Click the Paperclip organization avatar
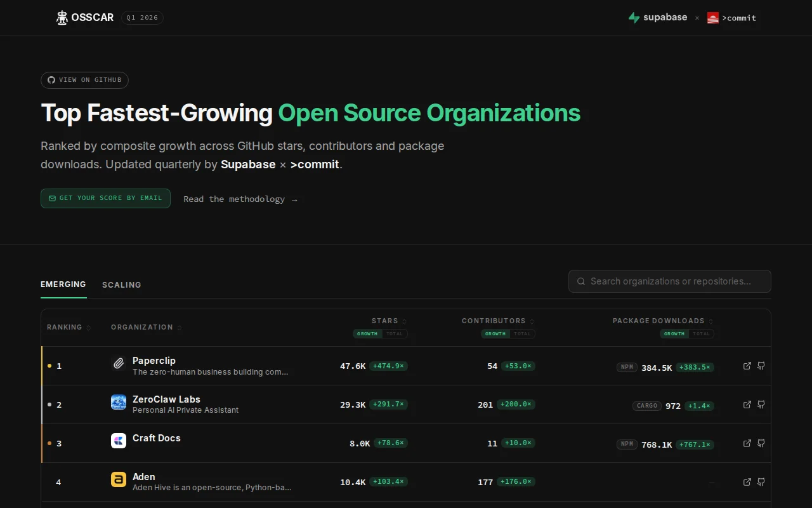 119,363
